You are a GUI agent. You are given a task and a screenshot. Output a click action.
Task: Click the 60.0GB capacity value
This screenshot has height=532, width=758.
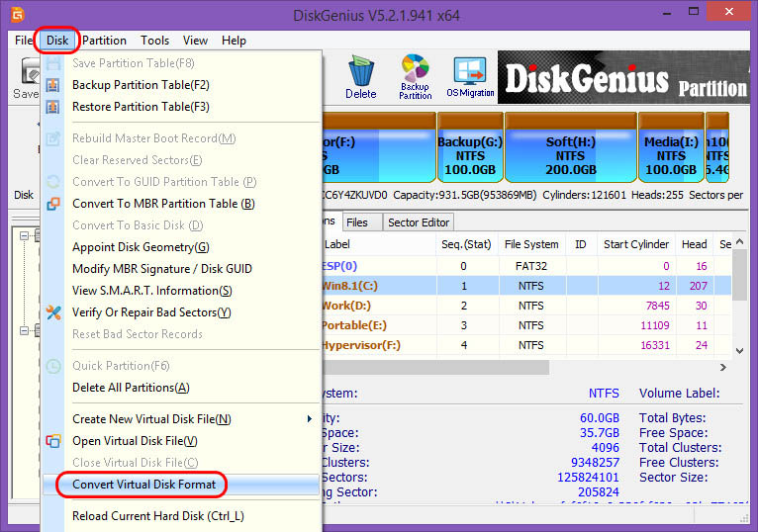[600, 418]
